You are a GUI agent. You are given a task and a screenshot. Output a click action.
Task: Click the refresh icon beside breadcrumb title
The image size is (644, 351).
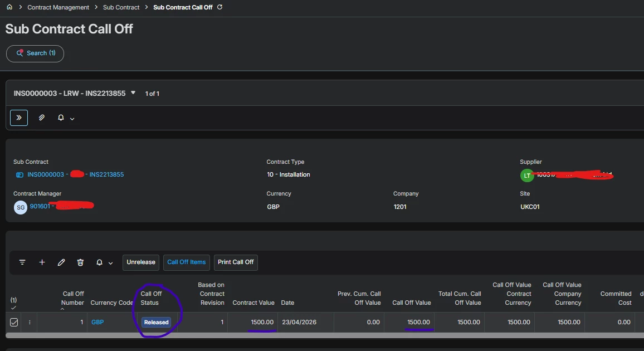219,7
